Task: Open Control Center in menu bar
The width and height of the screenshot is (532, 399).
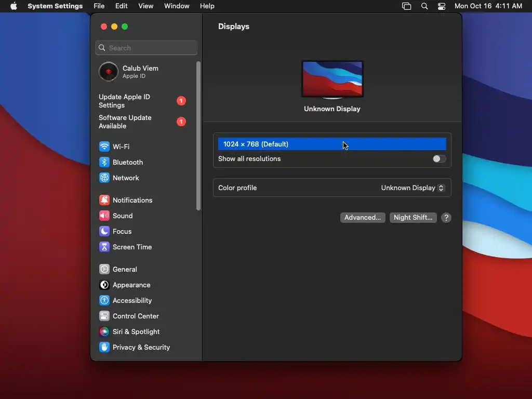Action: 442,6
